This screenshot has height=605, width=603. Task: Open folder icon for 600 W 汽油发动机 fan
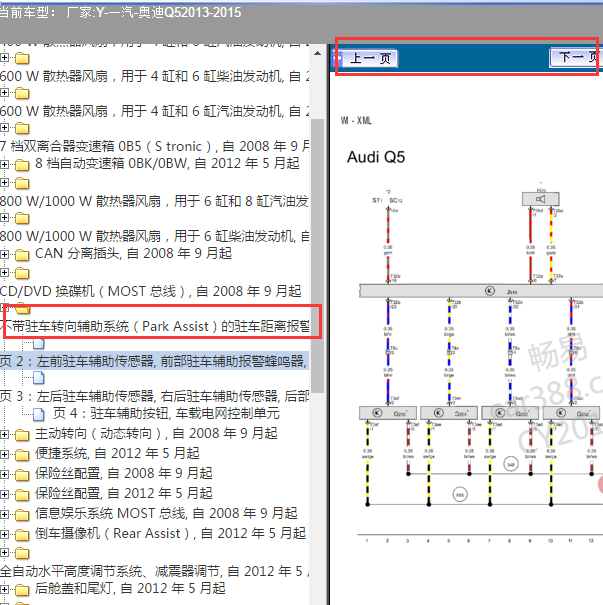(22, 93)
